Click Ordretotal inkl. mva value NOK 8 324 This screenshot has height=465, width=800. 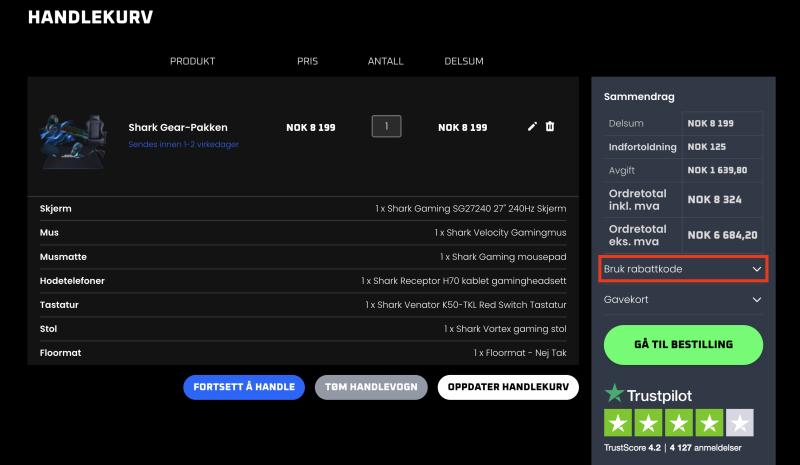coord(714,200)
